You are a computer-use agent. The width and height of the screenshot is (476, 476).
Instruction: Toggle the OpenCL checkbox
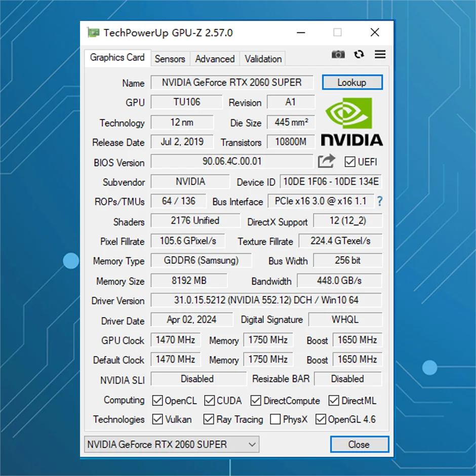click(157, 401)
